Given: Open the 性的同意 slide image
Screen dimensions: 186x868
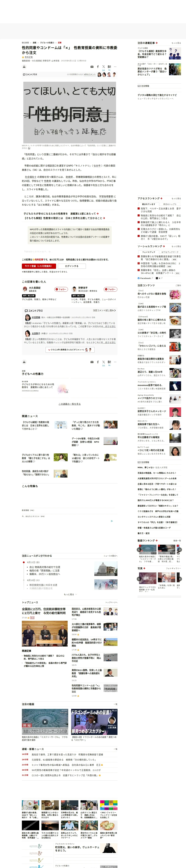Looking at the screenshot, I should tap(70, 112).
